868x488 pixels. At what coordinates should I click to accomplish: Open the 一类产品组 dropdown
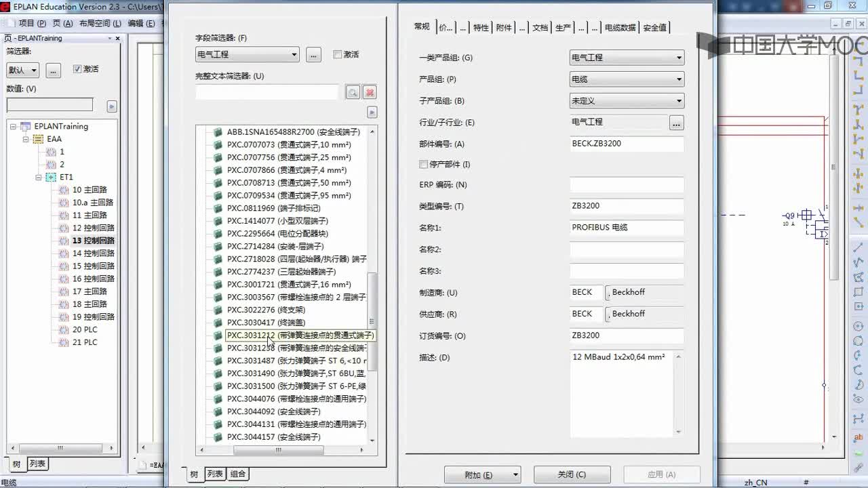(x=627, y=58)
